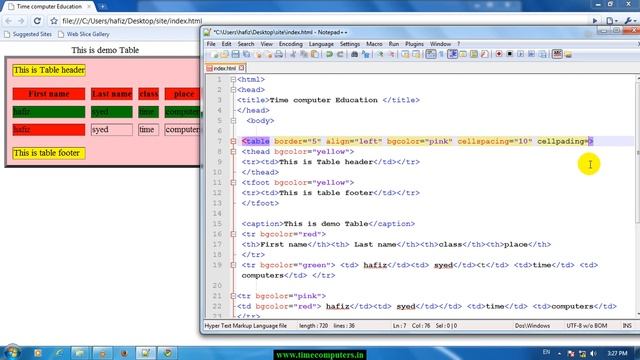Viewport: 640px width, 360px height.
Task: Reload the page in the browser
Action: 37,21
